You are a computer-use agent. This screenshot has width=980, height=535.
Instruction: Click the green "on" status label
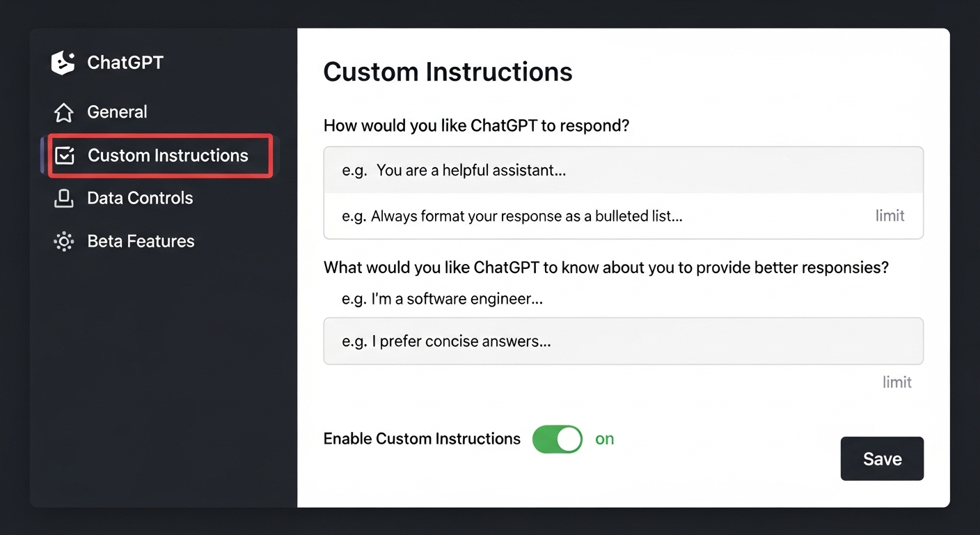(604, 439)
